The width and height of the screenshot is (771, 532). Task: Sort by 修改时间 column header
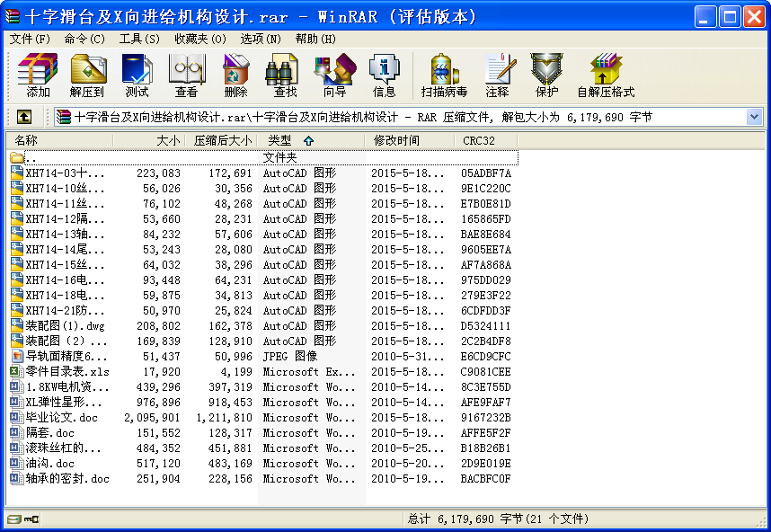(410, 140)
